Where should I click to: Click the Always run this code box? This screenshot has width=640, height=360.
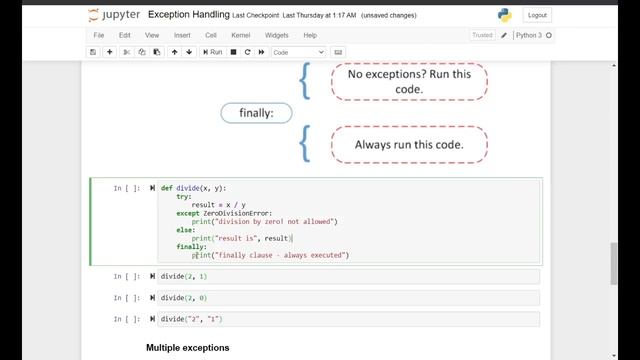[x=409, y=144]
